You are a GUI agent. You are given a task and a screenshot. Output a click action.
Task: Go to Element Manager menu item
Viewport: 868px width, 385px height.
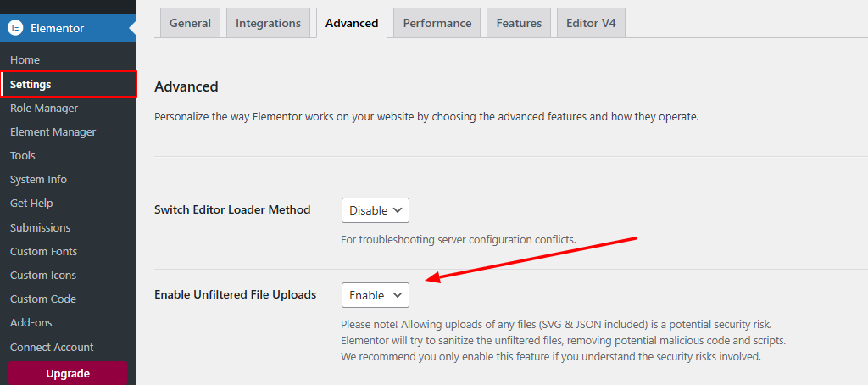pyautogui.click(x=53, y=131)
